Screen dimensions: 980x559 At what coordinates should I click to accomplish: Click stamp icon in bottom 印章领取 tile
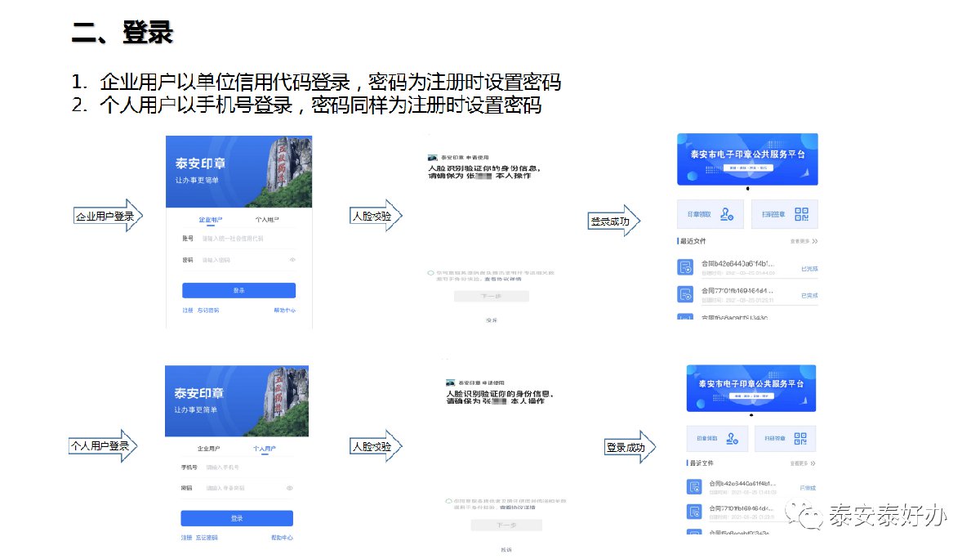point(733,439)
